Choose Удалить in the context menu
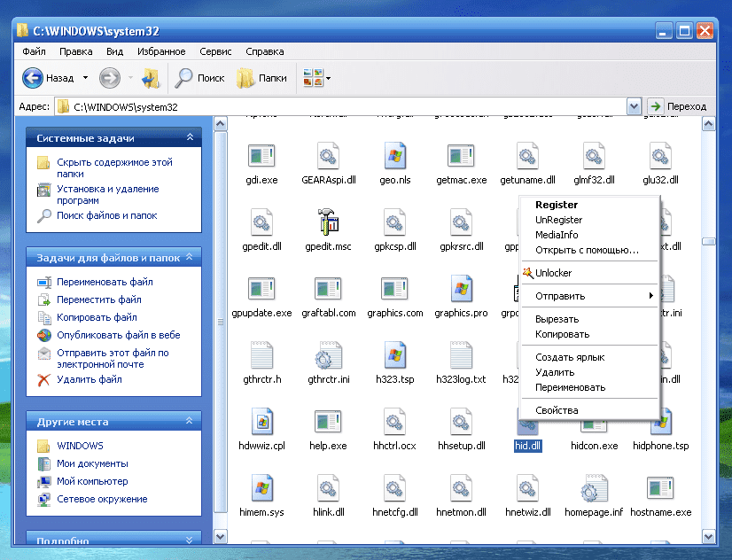732x560 pixels. [x=589, y=372]
